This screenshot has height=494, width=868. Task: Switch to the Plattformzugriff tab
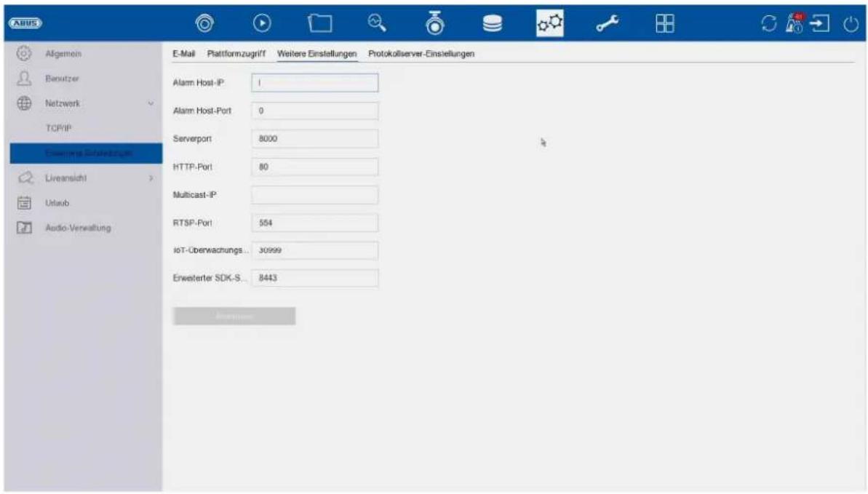pyautogui.click(x=236, y=54)
